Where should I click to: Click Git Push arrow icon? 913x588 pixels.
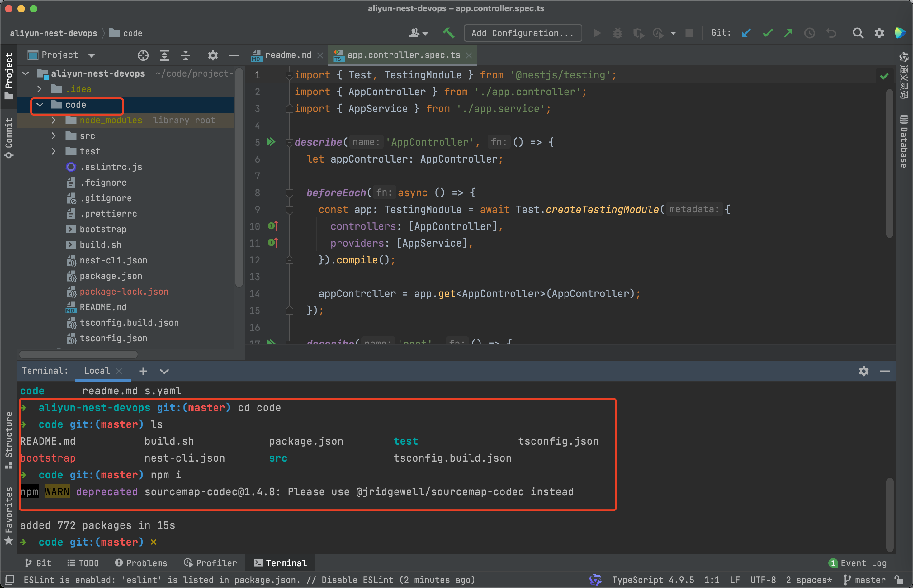(x=788, y=33)
